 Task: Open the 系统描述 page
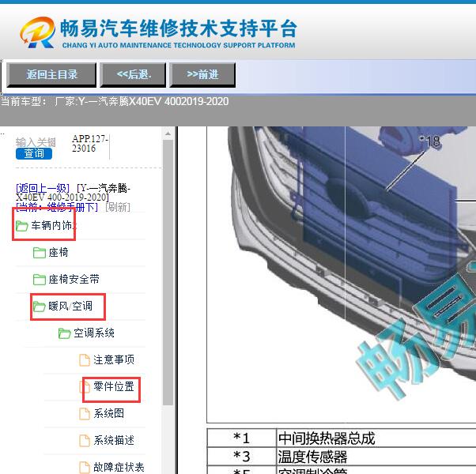114,440
